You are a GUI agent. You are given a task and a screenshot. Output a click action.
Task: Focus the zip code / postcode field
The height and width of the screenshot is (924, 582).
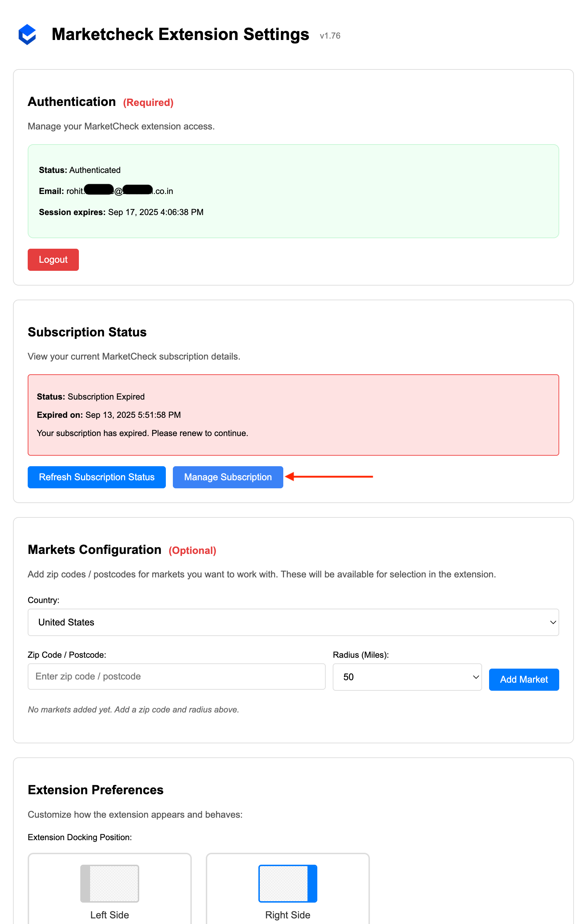click(x=176, y=676)
